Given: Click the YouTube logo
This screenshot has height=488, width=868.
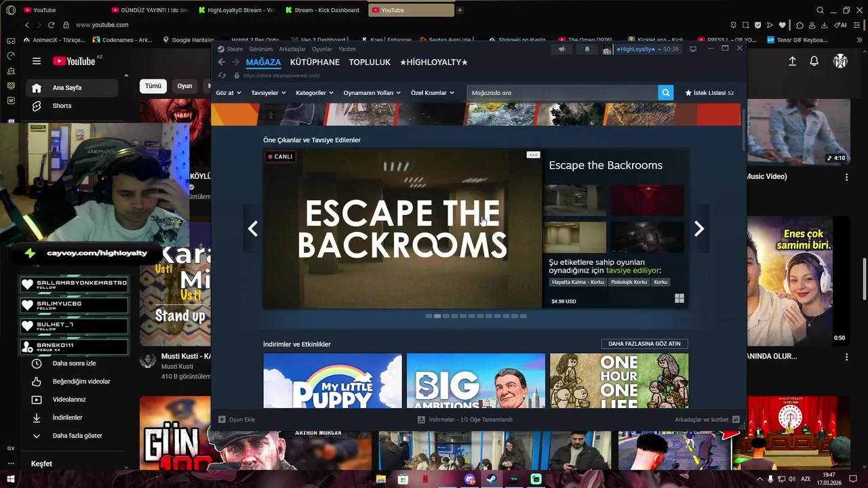Looking at the screenshot, I should [x=75, y=61].
